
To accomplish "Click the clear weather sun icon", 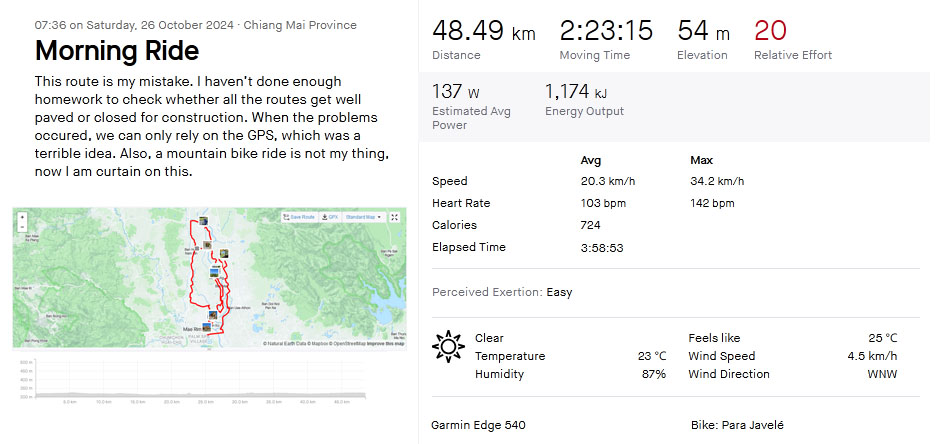I will click(x=448, y=346).
